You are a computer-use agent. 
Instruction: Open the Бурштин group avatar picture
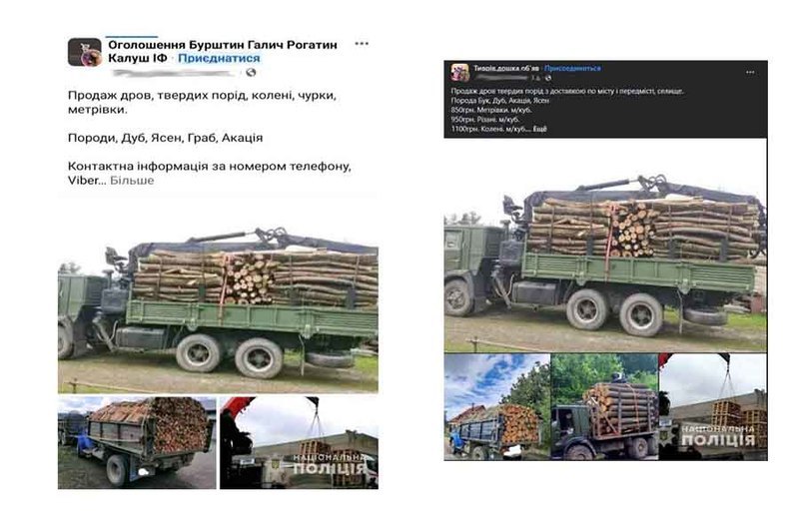pos(85,52)
